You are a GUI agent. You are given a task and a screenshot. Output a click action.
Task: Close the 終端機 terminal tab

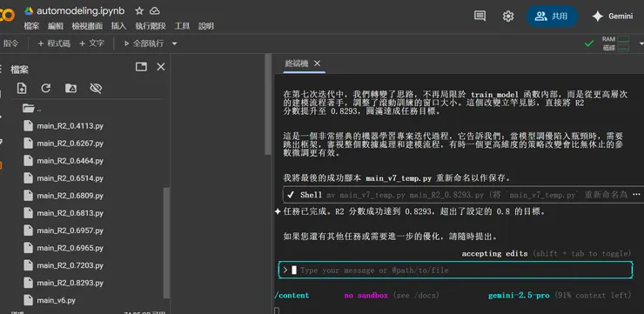point(317,63)
